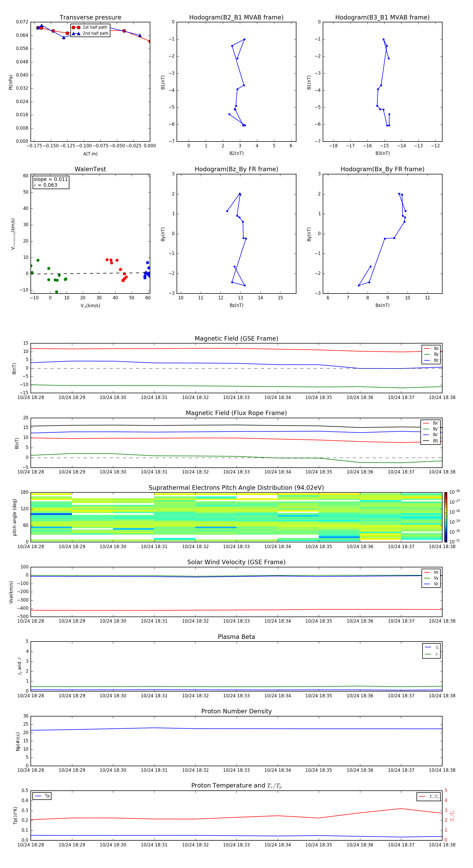Click the 'Vsw(km/s)' y-axis label
Screen dimensions: 473x868
click(x=11, y=592)
